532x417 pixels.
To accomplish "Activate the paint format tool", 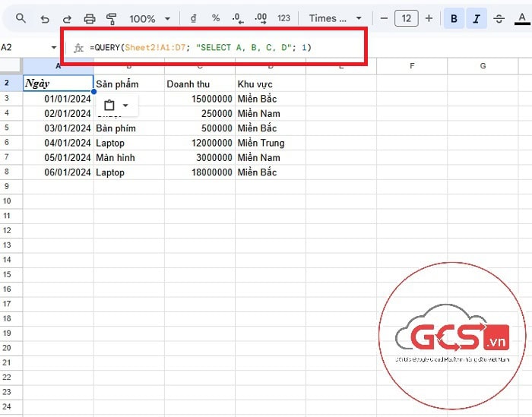I will pos(112,18).
